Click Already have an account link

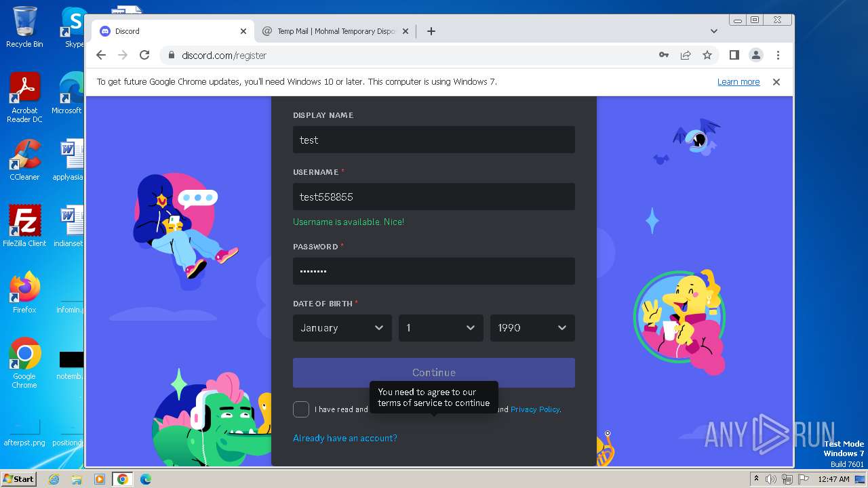[x=345, y=438]
